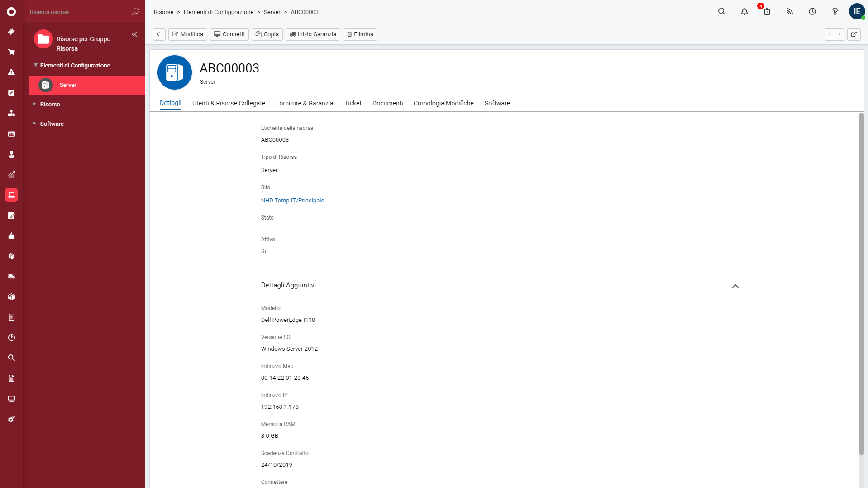This screenshot has height=488, width=868.
Task: Open the RSS feed icon
Action: click(790, 12)
